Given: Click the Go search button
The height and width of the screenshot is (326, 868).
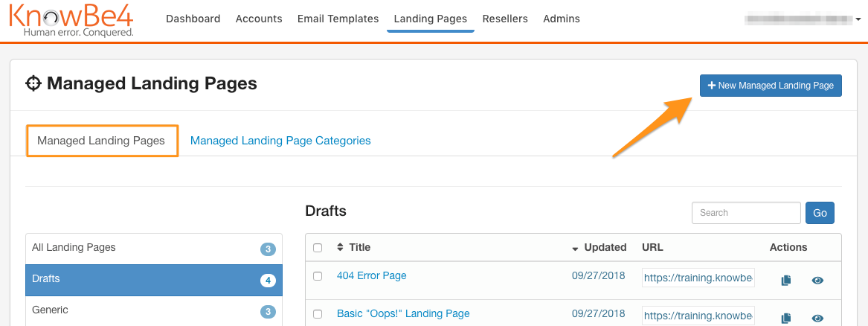Looking at the screenshot, I should coord(820,213).
